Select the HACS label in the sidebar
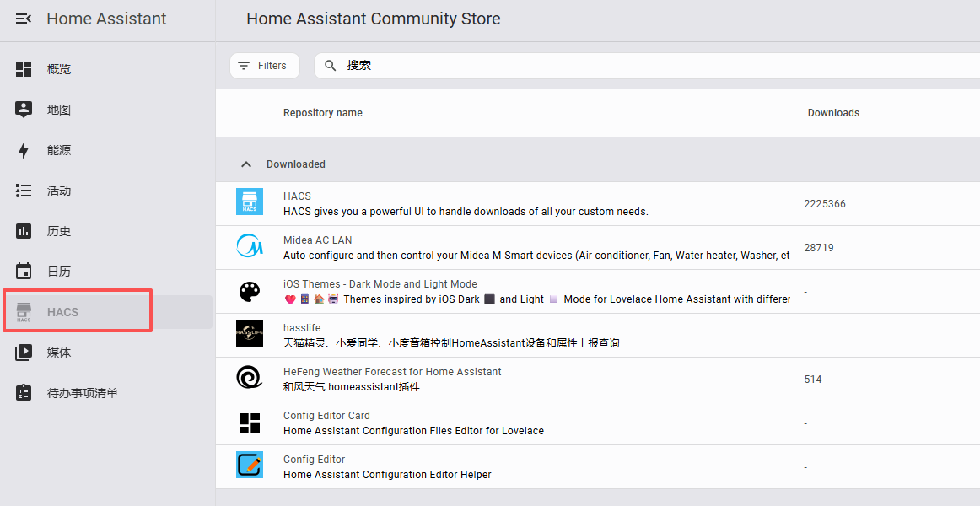This screenshot has height=506, width=980. pyautogui.click(x=62, y=312)
